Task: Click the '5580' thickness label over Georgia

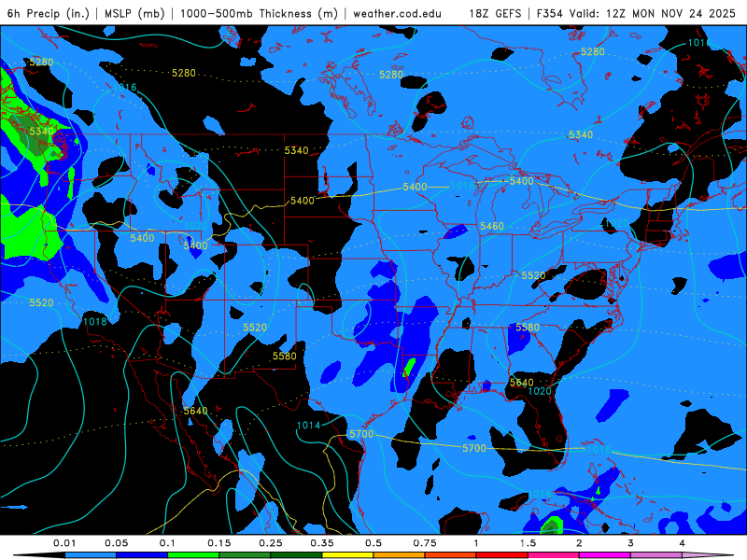Action: tap(528, 328)
